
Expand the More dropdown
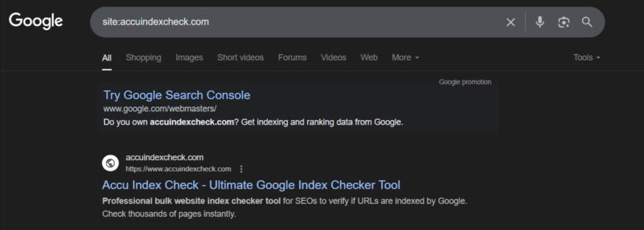406,58
